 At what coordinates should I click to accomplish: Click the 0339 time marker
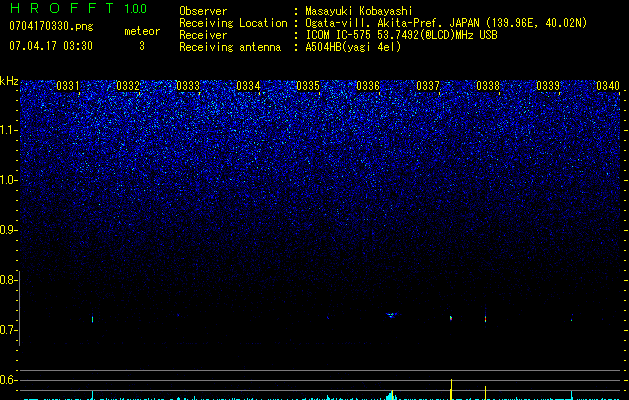(548, 86)
